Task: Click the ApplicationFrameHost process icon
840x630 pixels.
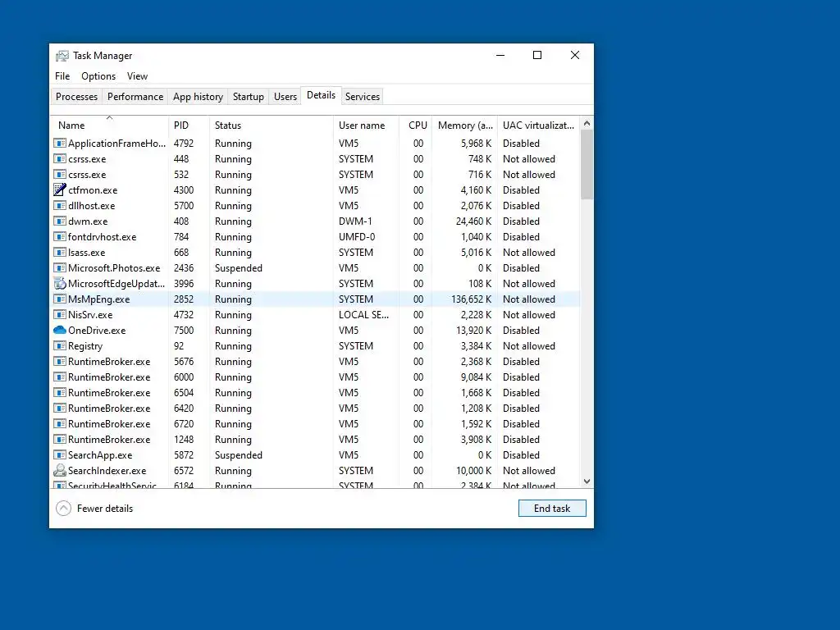Action: (x=60, y=144)
